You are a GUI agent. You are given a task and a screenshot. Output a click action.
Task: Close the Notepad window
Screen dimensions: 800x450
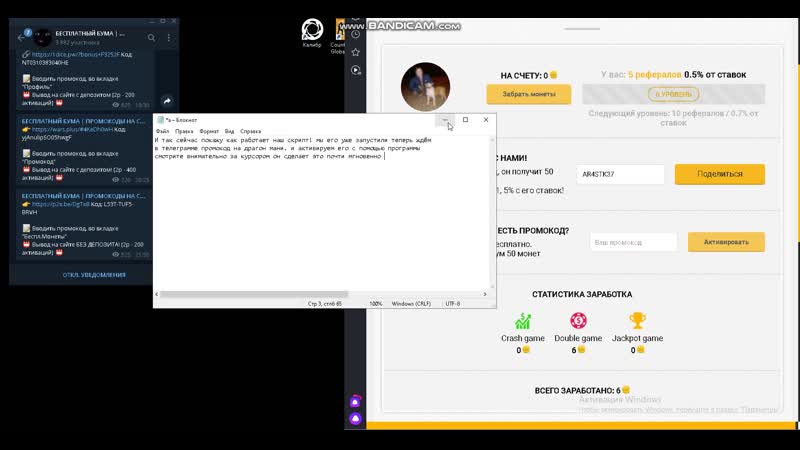point(486,120)
